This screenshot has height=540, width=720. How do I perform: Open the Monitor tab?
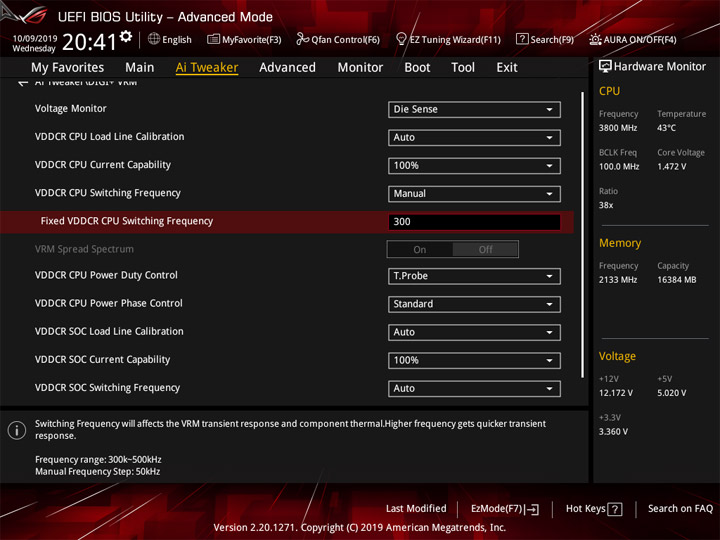(360, 68)
